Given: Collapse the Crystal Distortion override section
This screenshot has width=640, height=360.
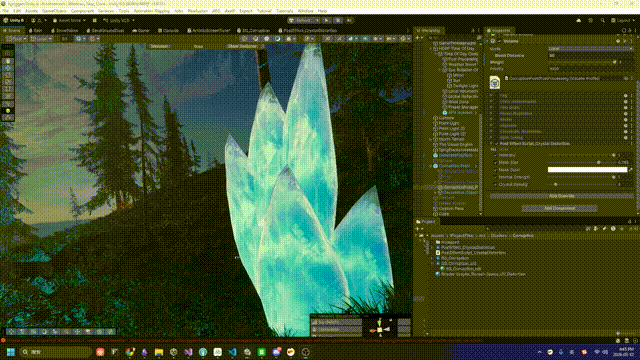Looking at the screenshot, I should 491,144.
